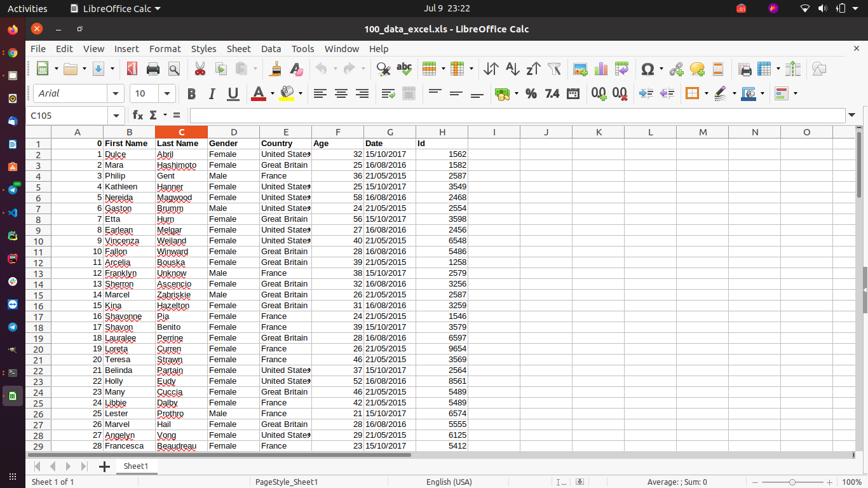Click the Cut scissors icon
The width and height of the screenshot is (868, 488).
(200, 69)
